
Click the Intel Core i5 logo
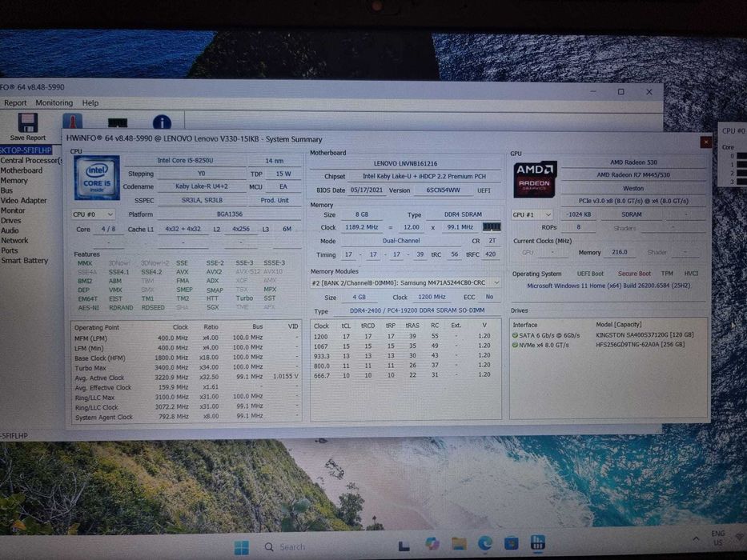(97, 178)
